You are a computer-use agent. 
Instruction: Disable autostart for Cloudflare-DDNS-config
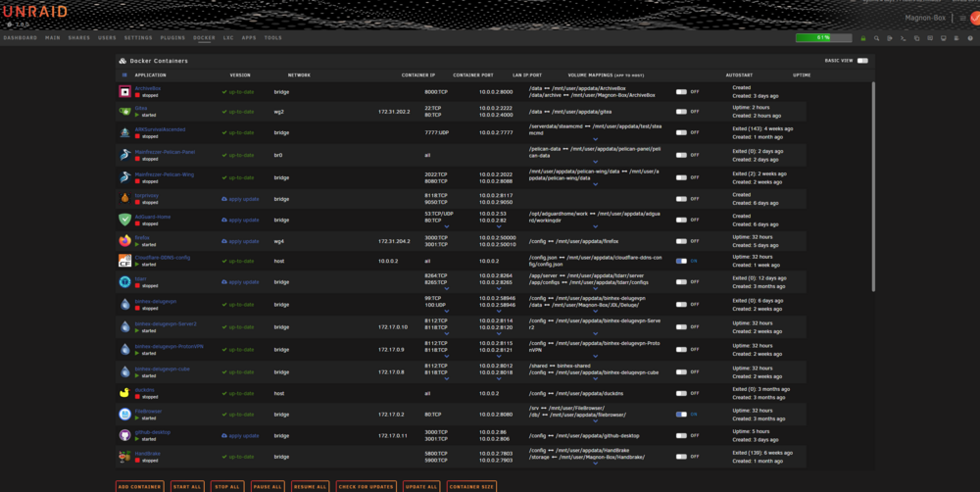click(x=681, y=262)
